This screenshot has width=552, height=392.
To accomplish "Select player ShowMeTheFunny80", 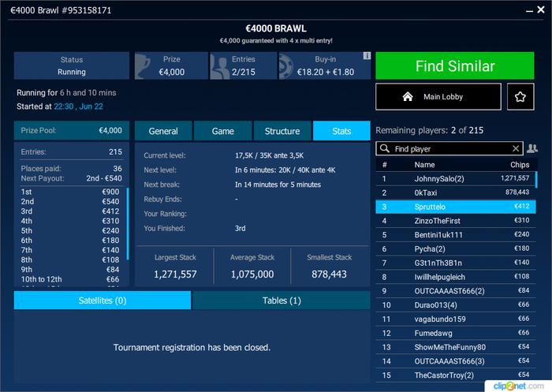I will coord(456,347).
